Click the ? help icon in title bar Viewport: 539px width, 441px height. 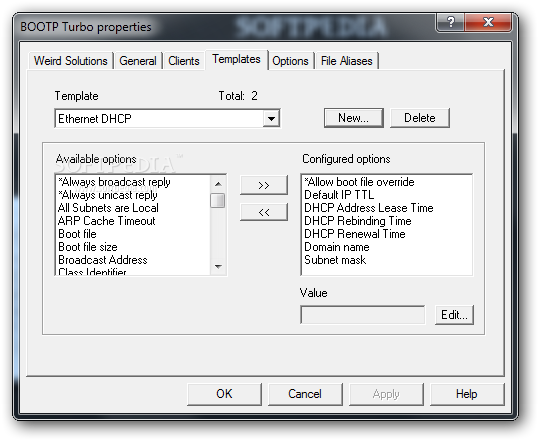[451, 22]
